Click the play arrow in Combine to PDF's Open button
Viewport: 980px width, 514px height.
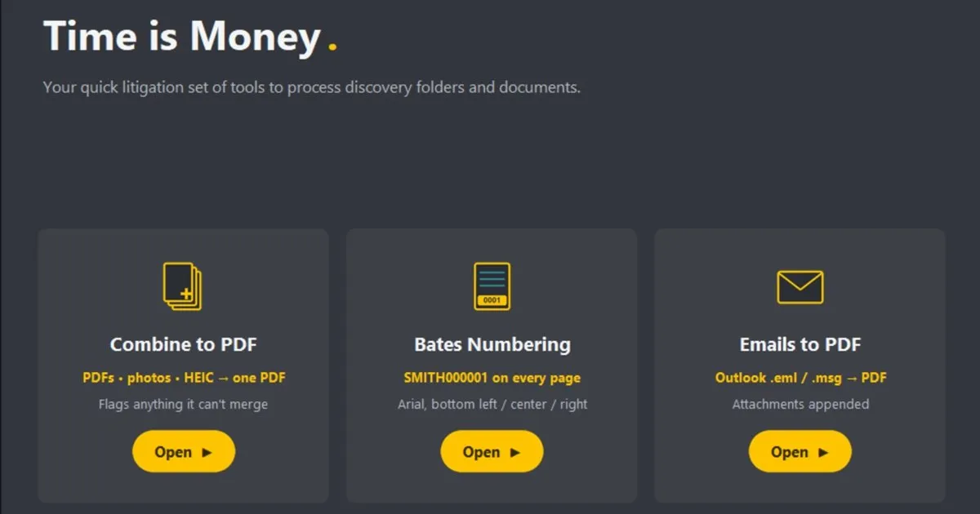pos(207,452)
